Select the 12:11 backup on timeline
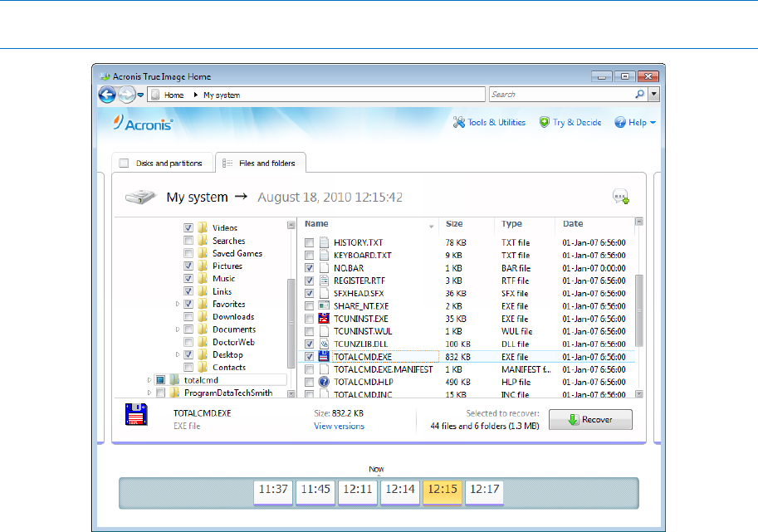758x532 pixels. click(358, 492)
